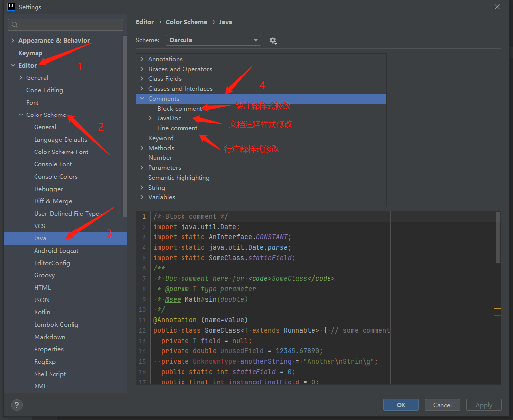
Task: Expand the String category
Action: (x=142, y=187)
